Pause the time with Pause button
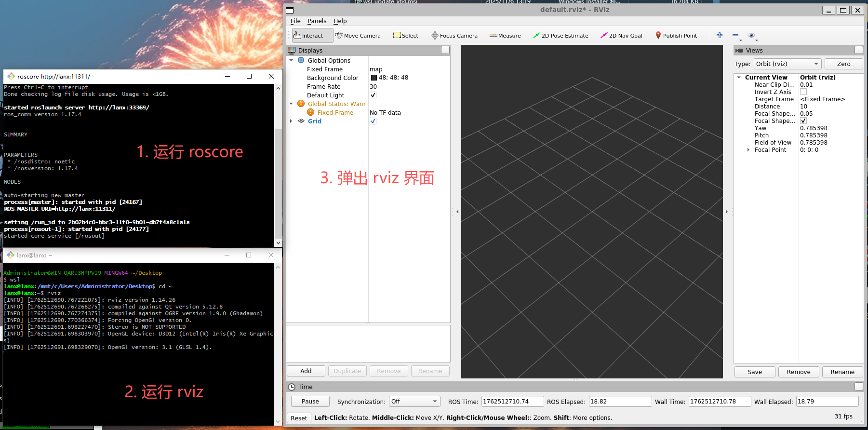This screenshot has height=430, width=868. click(x=310, y=401)
